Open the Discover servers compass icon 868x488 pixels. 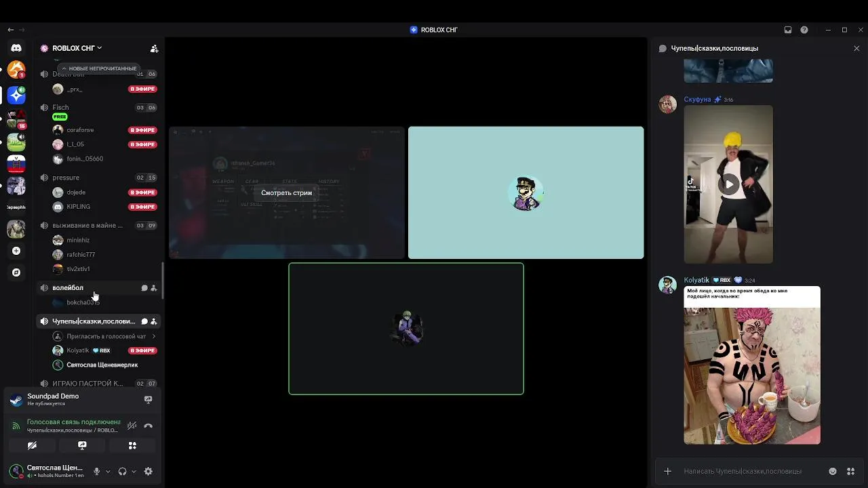click(16, 272)
